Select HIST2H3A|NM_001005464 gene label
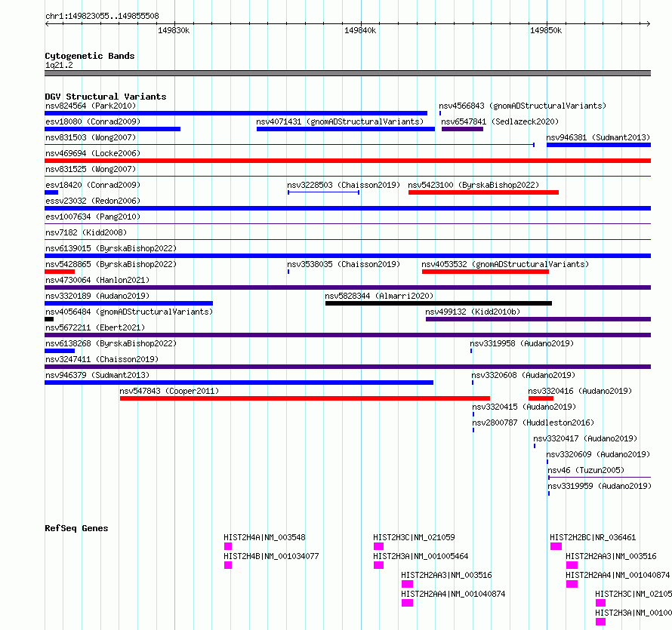This screenshot has width=672, height=630. pos(421,556)
